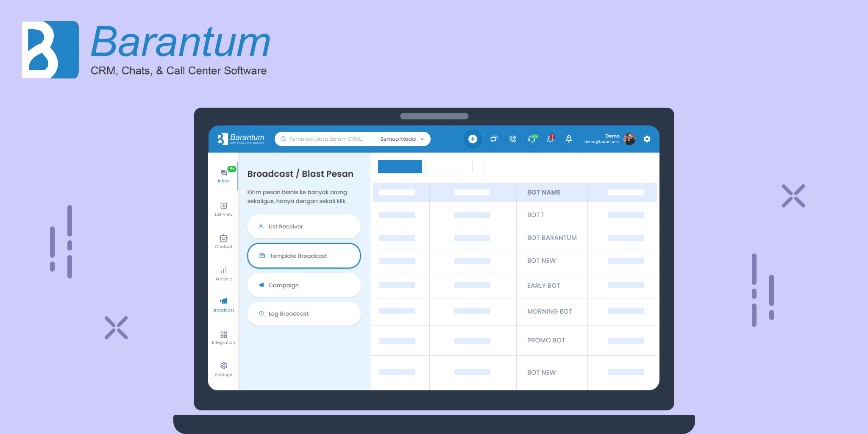Select the BOT 1 table row

(515, 214)
